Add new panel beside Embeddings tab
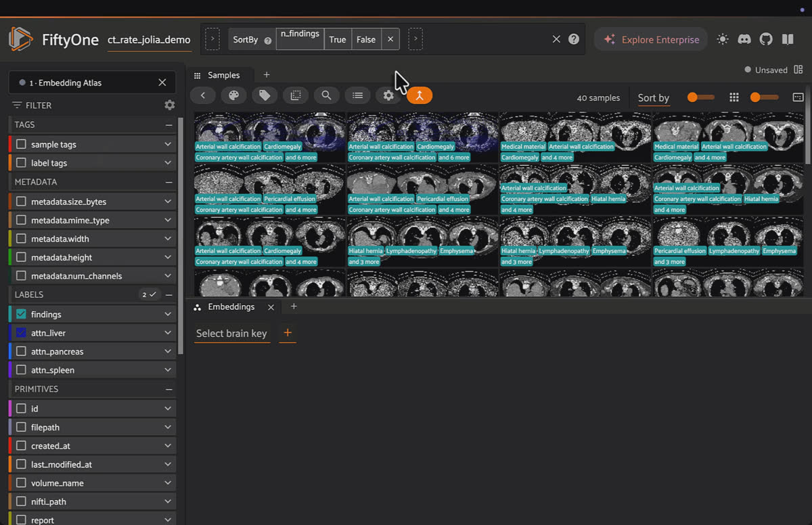This screenshot has width=812, height=525. click(x=294, y=306)
